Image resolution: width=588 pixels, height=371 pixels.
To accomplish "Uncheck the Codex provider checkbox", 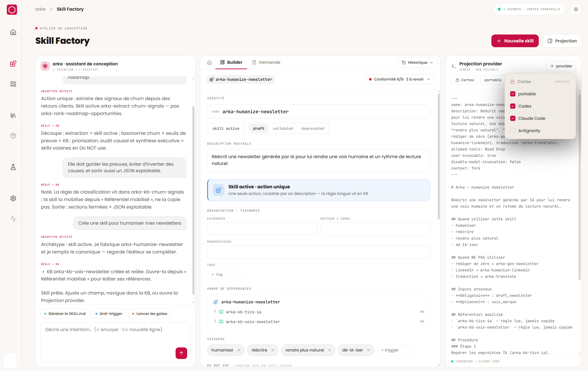I will pyautogui.click(x=513, y=106).
